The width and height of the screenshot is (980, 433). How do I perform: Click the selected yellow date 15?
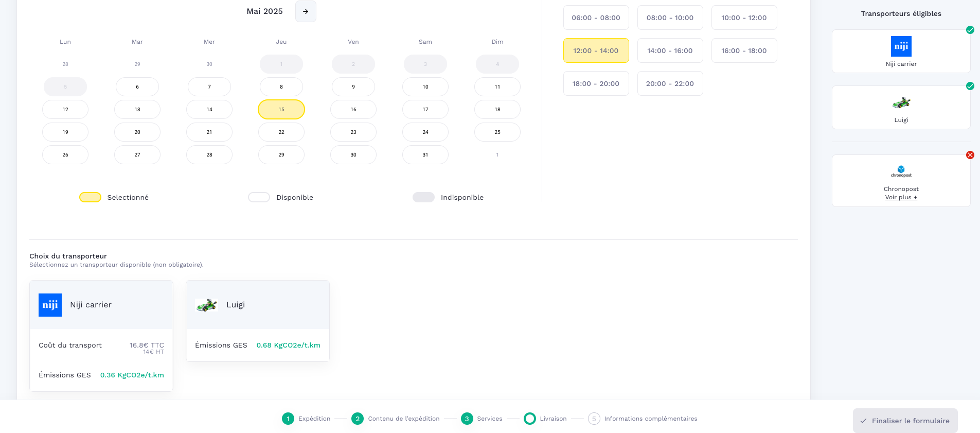[x=281, y=109]
